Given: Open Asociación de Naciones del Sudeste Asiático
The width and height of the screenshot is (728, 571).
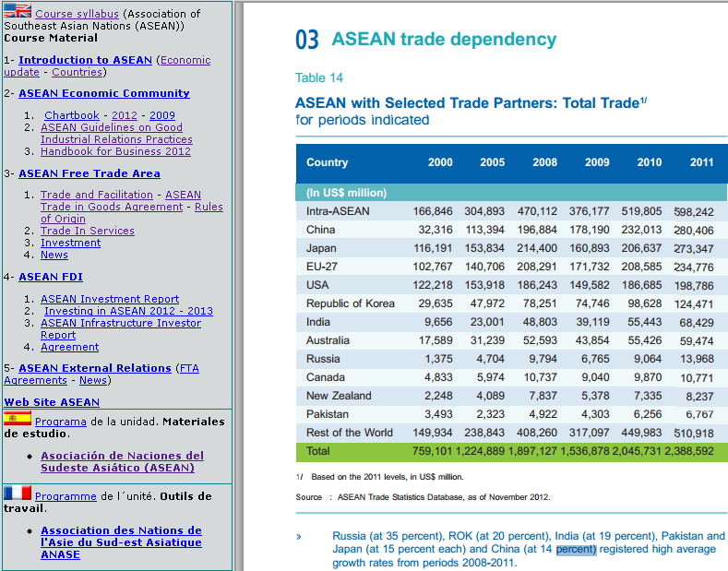Looking at the screenshot, I should 122,461.
